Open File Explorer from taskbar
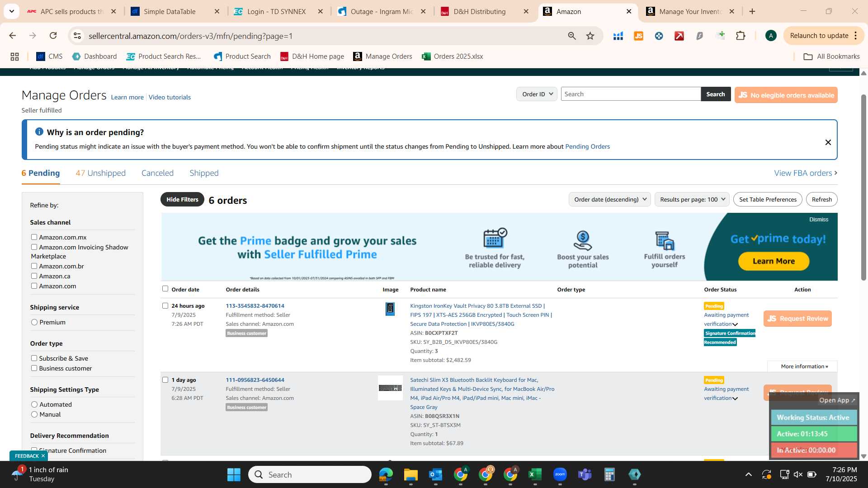868x488 pixels. [x=410, y=474]
